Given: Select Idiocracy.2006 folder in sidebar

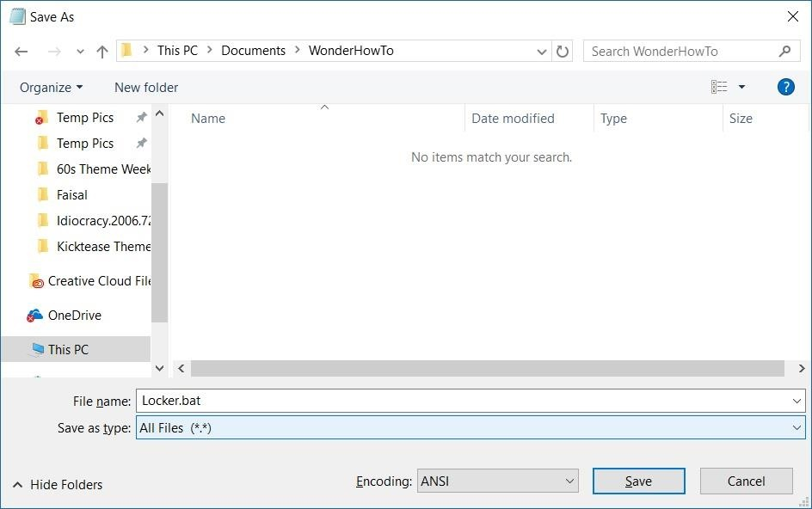Looking at the screenshot, I should coord(93,221).
